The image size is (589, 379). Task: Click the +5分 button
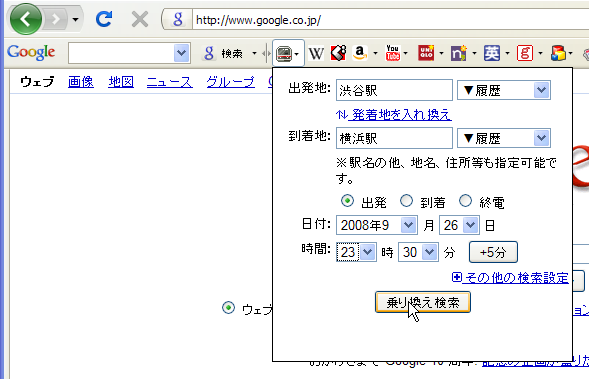[493, 252]
